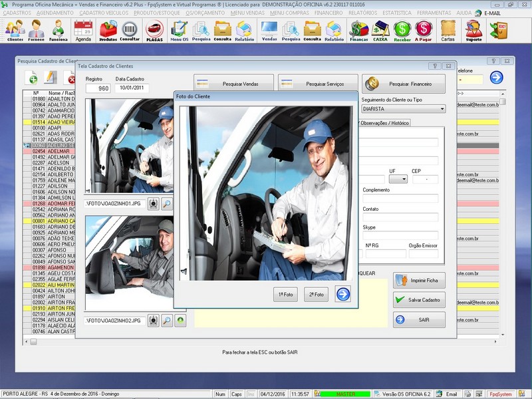Click the Pesquisar Vendas button
Screen dimensions: 532x399
click(x=234, y=84)
